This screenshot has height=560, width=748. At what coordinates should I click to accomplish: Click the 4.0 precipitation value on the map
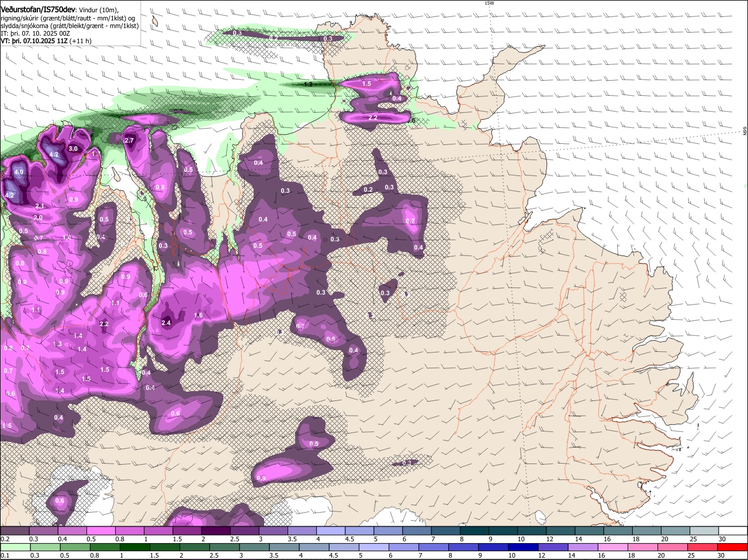coord(19,172)
